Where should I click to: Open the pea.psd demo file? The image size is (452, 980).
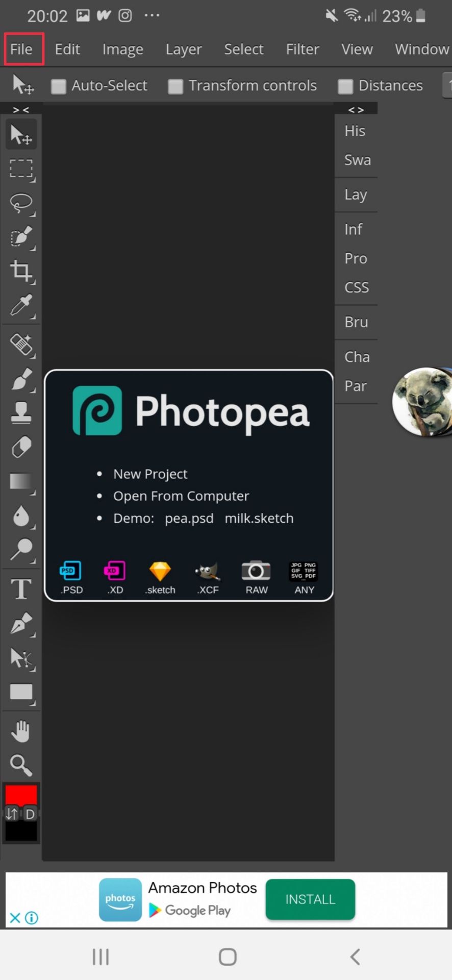click(x=189, y=519)
